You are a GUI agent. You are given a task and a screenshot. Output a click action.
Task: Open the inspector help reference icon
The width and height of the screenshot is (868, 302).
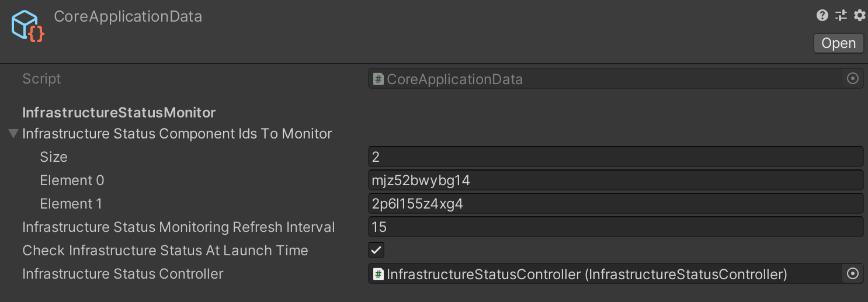click(x=822, y=16)
